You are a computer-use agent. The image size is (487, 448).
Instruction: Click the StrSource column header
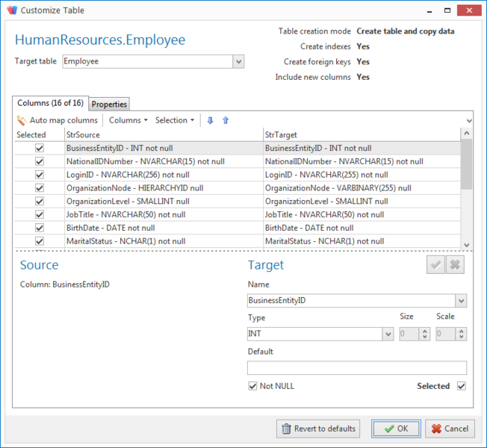[x=164, y=134]
